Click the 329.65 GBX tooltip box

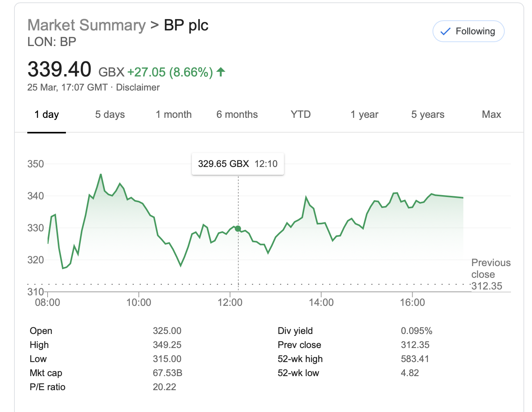point(238,164)
